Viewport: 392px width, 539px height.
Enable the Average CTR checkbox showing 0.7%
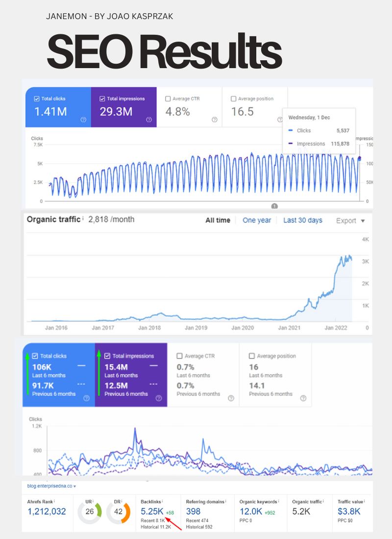coord(179,356)
